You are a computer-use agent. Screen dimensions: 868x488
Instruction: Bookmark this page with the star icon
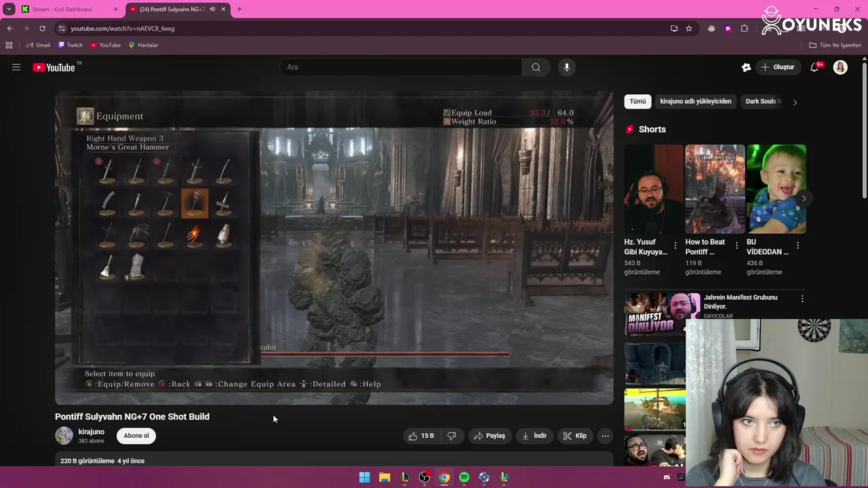[x=689, y=28]
